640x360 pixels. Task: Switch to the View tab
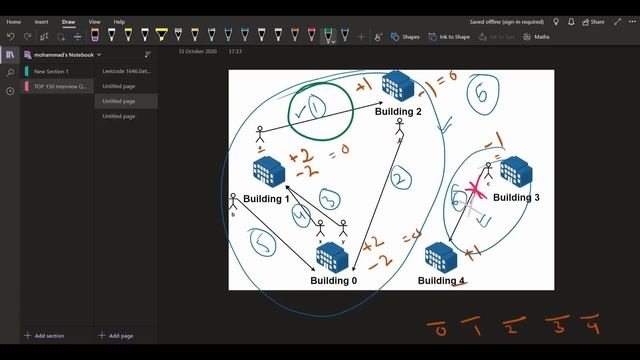pyautogui.click(x=94, y=22)
